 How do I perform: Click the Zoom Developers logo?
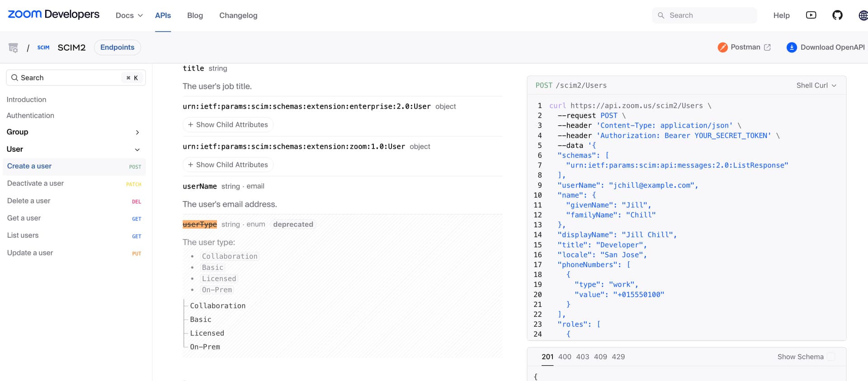click(x=53, y=14)
